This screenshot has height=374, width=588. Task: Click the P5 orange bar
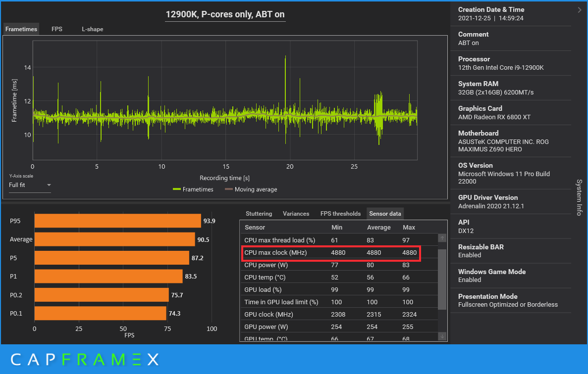(x=112, y=258)
